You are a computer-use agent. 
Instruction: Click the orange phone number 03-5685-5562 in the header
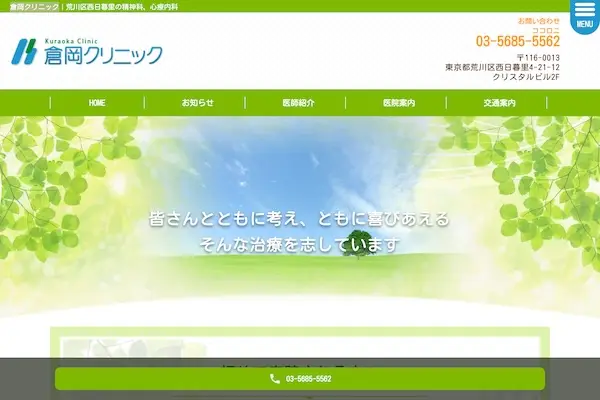click(518, 41)
